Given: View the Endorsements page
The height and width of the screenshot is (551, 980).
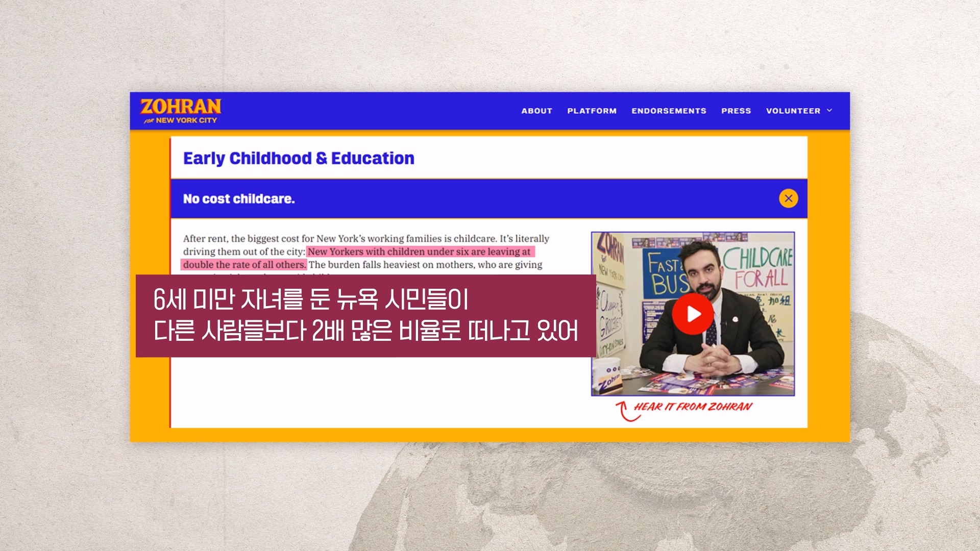Looking at the screenshot, I should (669, 111).
